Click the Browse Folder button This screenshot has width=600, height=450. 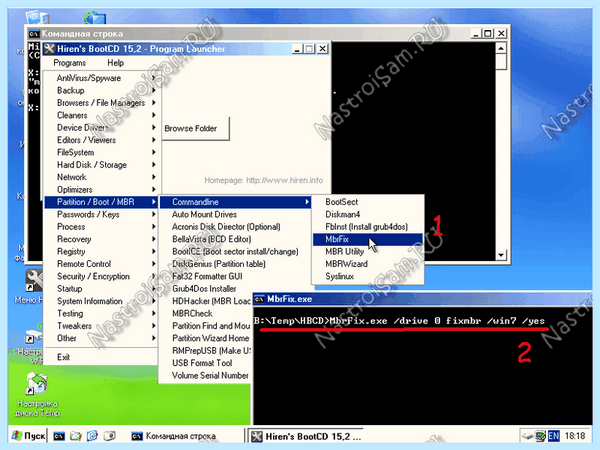tap(196, 129)
